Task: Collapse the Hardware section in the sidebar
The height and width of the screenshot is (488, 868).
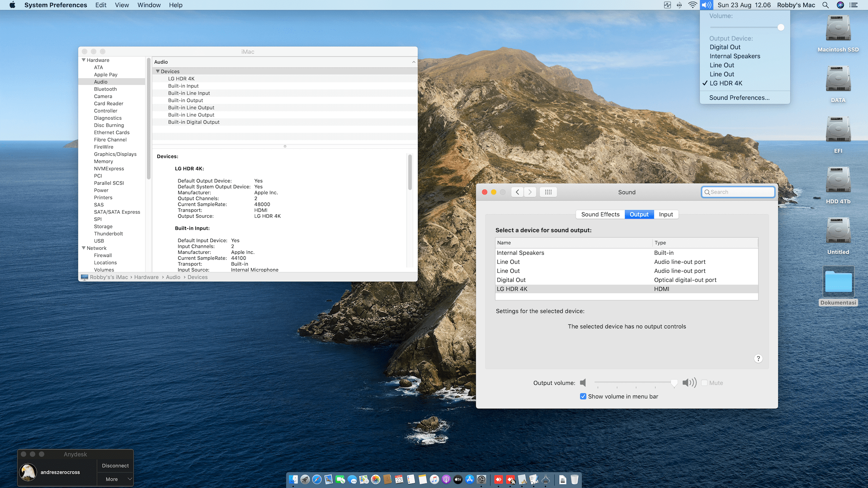Action: [84, 60]
